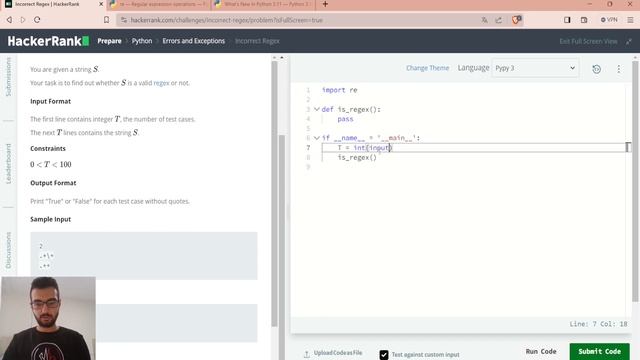The width and height of the screenshot is (640, 360).
Task: Place cursor on the T = int(input) line
Action: coord(473,147)
